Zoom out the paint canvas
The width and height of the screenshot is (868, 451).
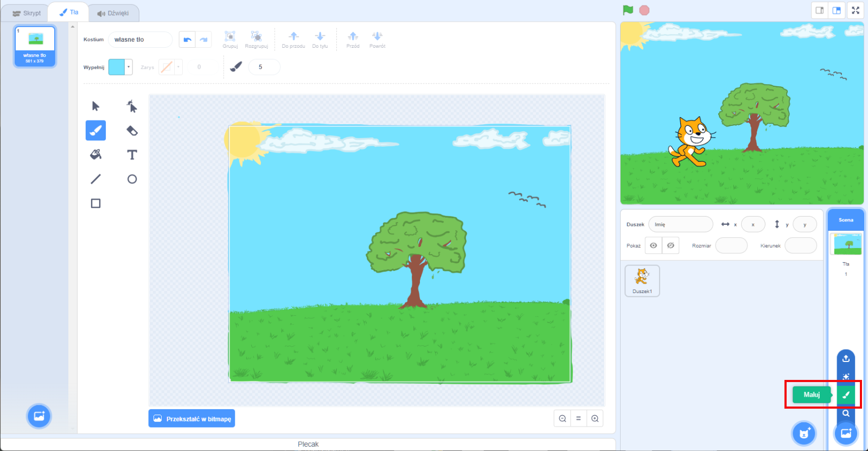click(x=563, y=418)
